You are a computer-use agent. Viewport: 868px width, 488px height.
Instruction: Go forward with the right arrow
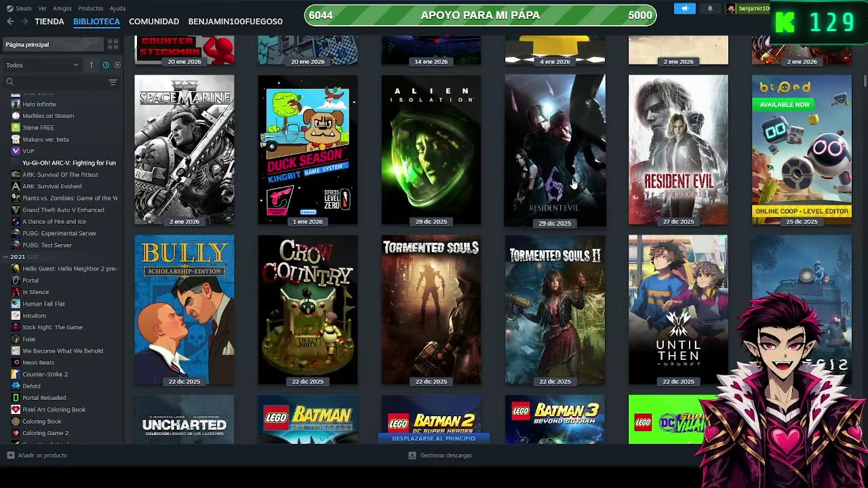click(24, 22)
